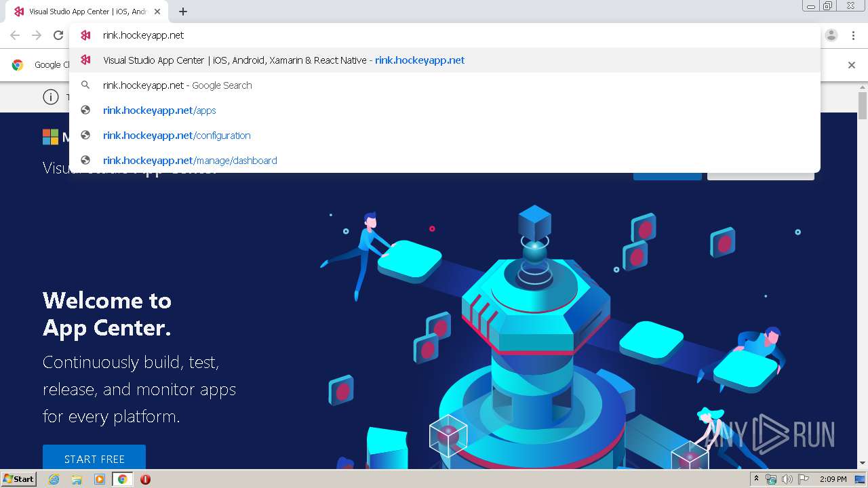Pick the rink.hockeyapp.net/configuration suggestion
Screen dimensions: 868x488
tap(444, 136)
